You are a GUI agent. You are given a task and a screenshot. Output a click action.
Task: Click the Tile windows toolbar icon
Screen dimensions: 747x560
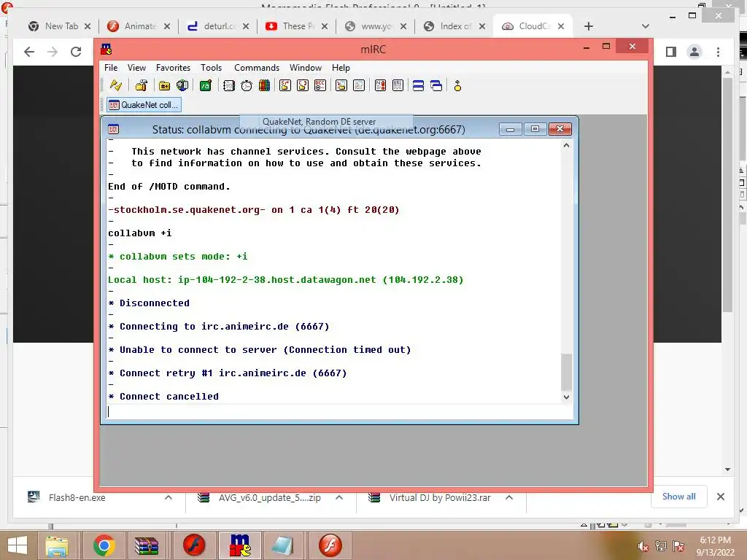[x=418, y=86]
